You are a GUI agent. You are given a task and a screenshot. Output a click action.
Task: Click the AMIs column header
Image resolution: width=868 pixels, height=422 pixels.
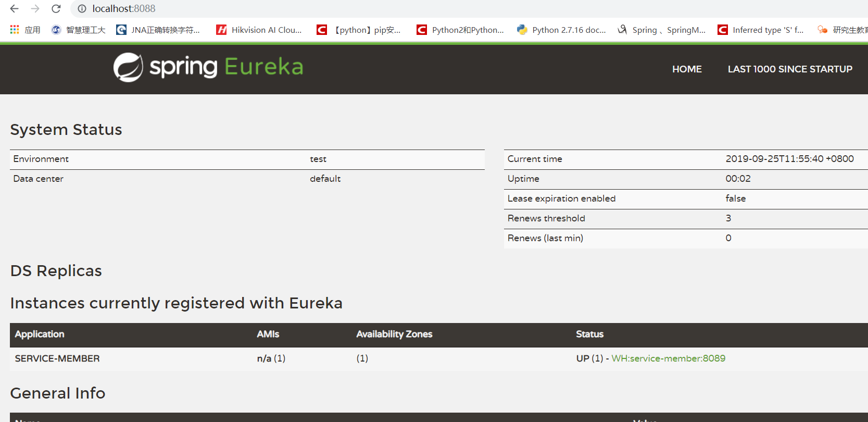(x=268, y=334)
